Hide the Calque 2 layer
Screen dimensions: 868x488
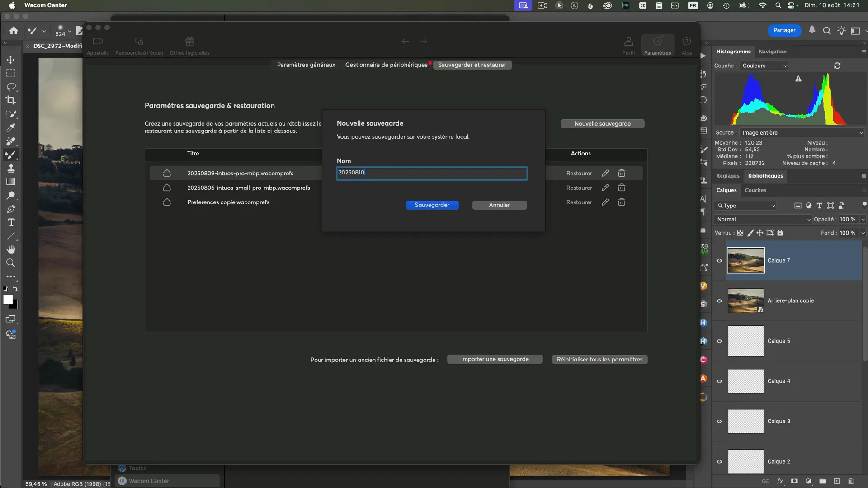pyautogui.click(x=719, y=461)
